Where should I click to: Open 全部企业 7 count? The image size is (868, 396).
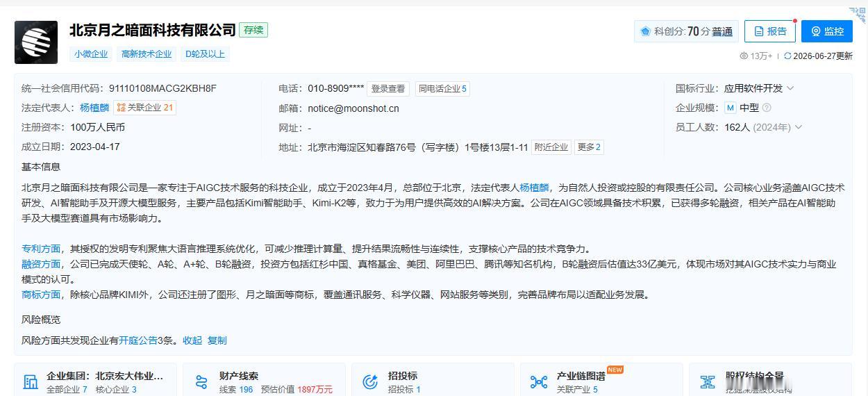click(x=67, y=389)
